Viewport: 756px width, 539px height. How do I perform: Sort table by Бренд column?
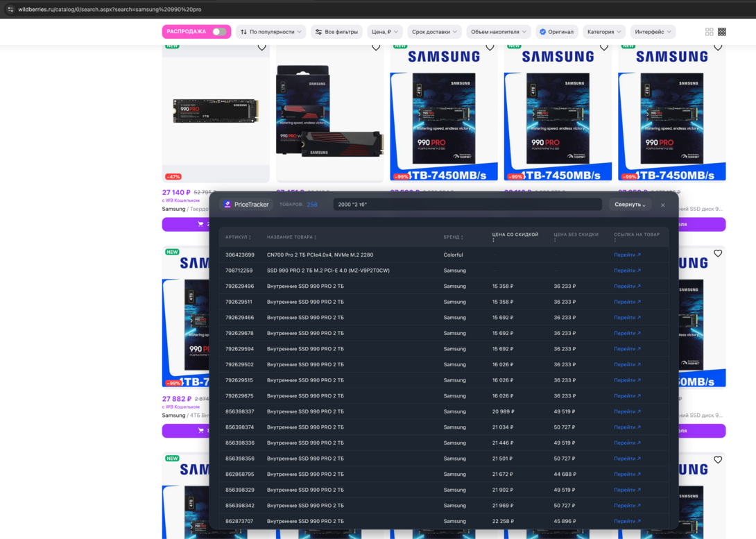click(453, 237)
